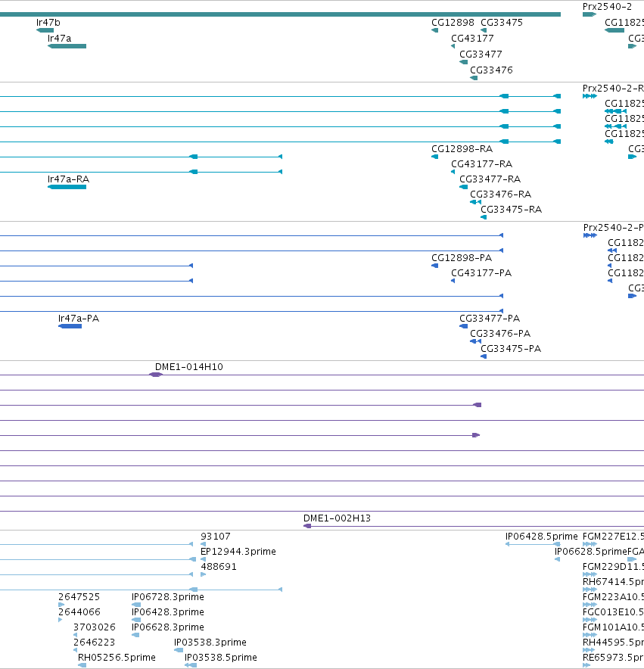Select the 2644066 feature label

click(x=79, y=611)
